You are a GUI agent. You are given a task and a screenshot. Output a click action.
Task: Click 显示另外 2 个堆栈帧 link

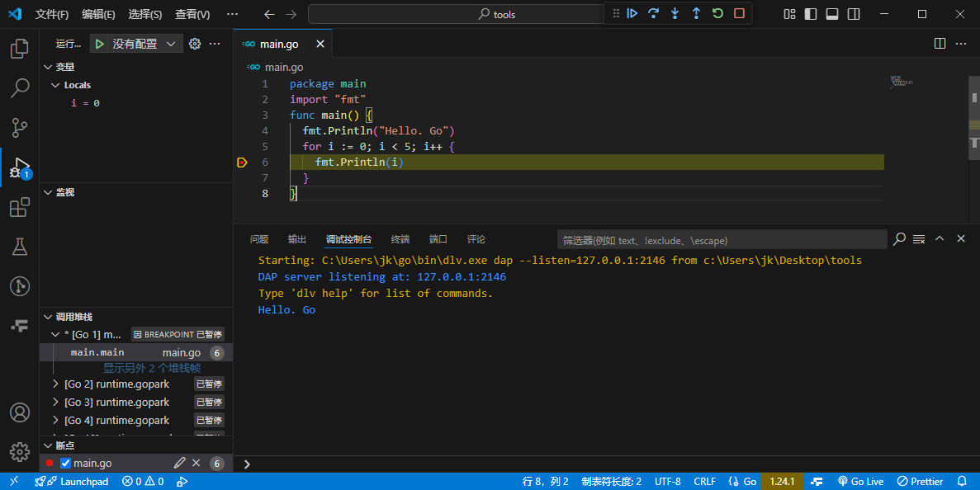pos(152,368)
